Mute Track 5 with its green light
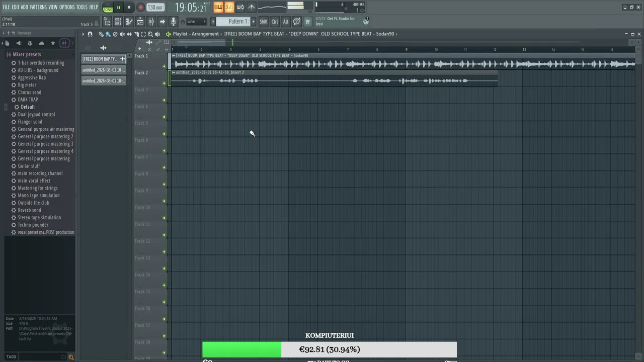Screen dimensions: 644x362 164,134
